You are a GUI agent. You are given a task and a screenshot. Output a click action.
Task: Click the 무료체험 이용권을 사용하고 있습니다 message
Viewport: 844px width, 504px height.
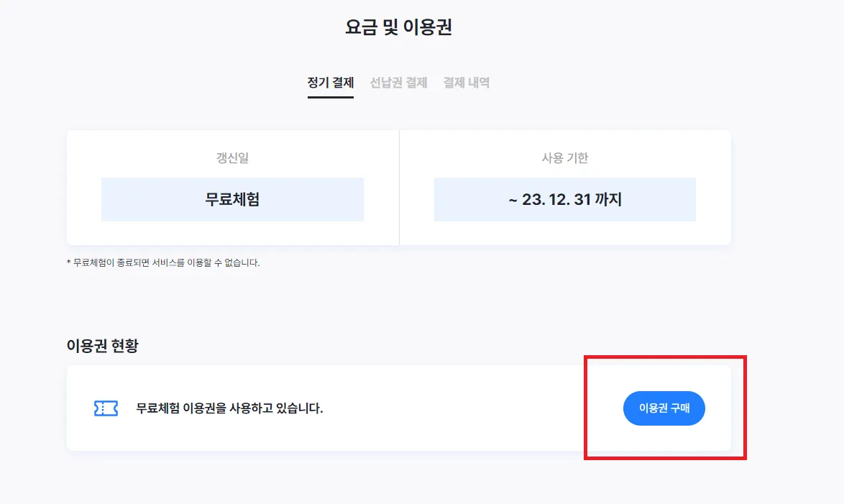click(x=230, y=408)
